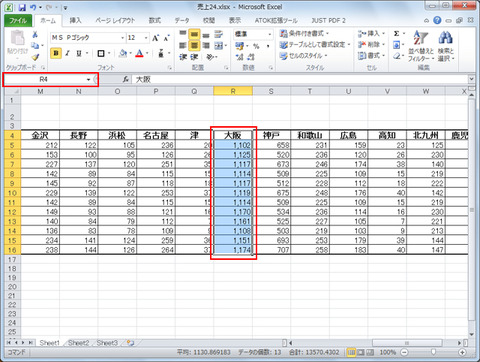The image size is (480, 362).
Task: Open the font name dropdown
Action: point(122,38)
